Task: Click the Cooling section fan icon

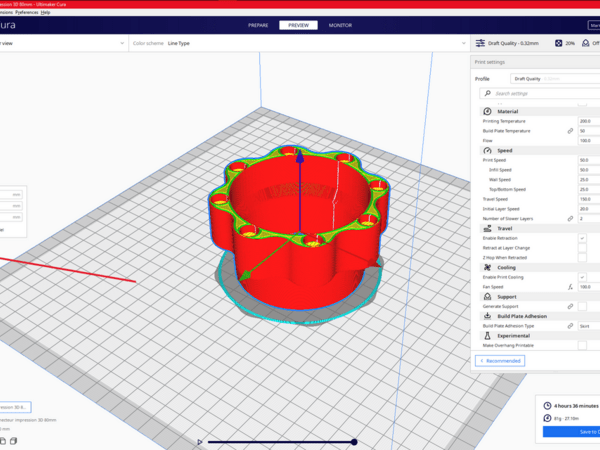Action: (488, 267)
